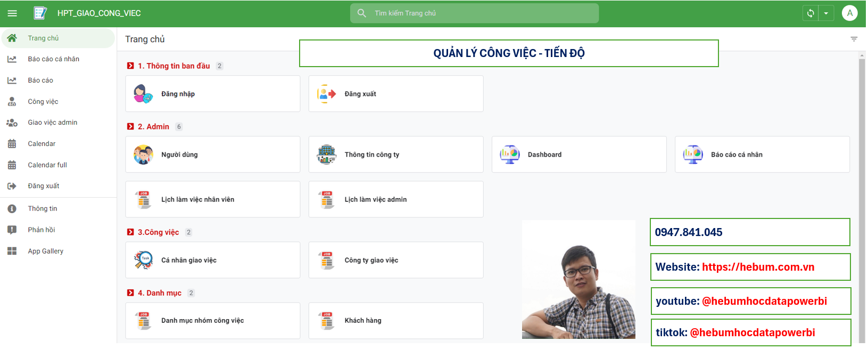The height and width of the screenshot is (349, 868).
Task: Open the sync options dropdown arrow
Action: click(x=825, y=13)
